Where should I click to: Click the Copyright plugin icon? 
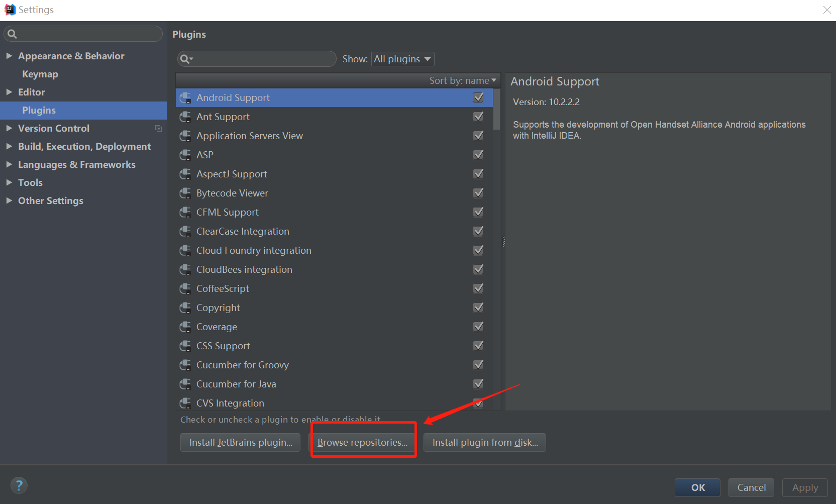point(185,308)
